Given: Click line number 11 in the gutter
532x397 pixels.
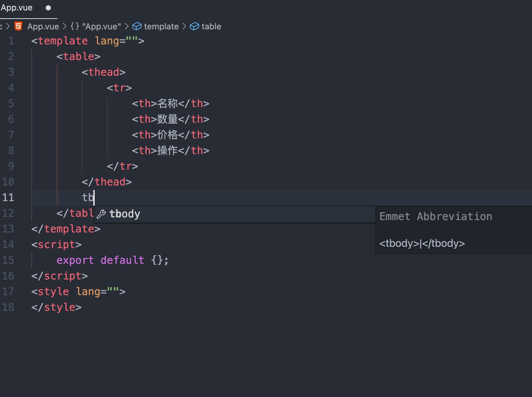Looking at the screenshot, I should (x=8, y=197).
